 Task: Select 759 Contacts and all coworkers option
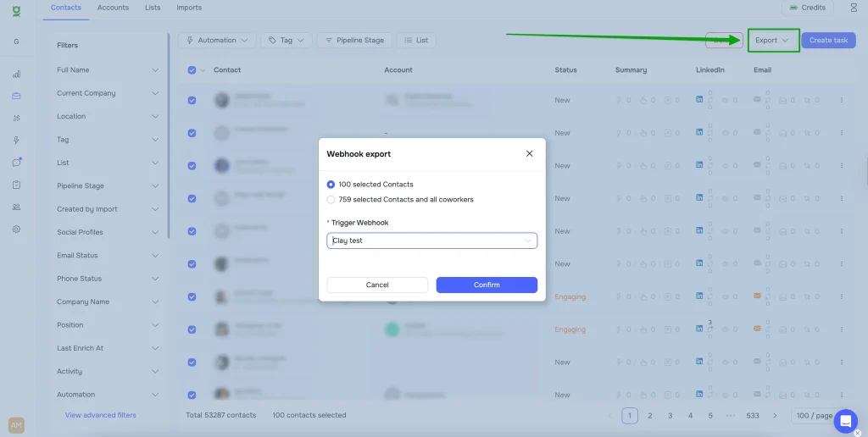[x=331, y=200]
